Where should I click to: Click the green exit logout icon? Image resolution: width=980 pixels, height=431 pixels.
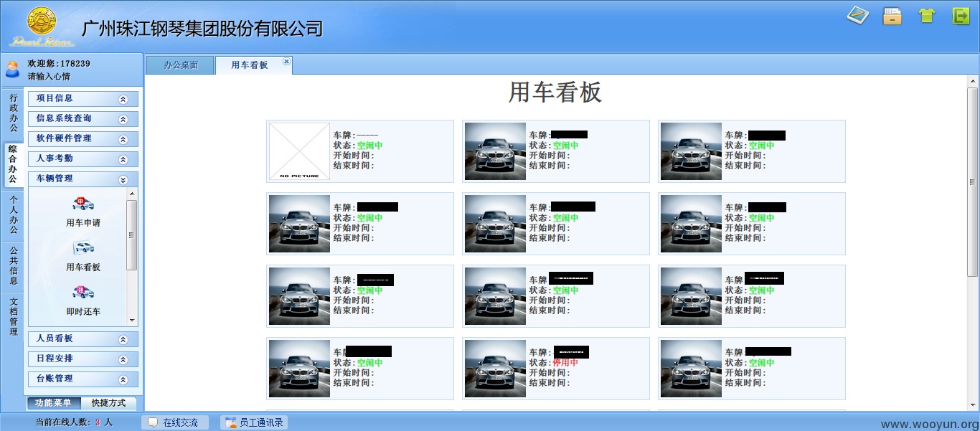[x=961, y=16]
